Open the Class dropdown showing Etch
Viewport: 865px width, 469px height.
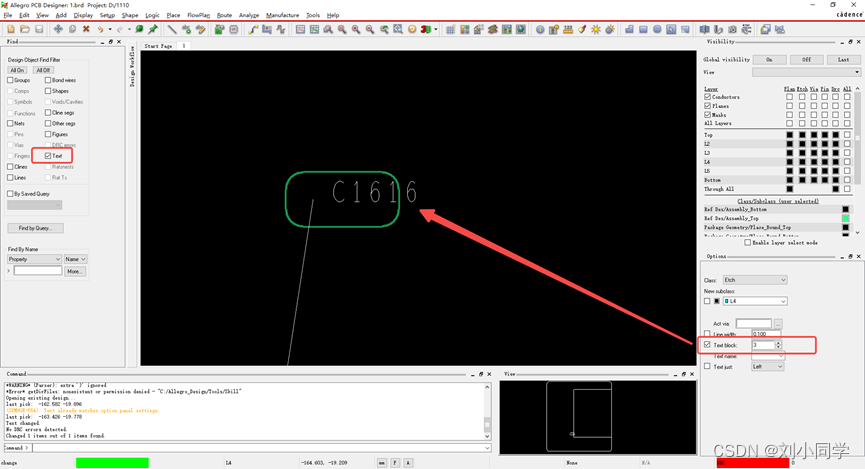[755, 280]
